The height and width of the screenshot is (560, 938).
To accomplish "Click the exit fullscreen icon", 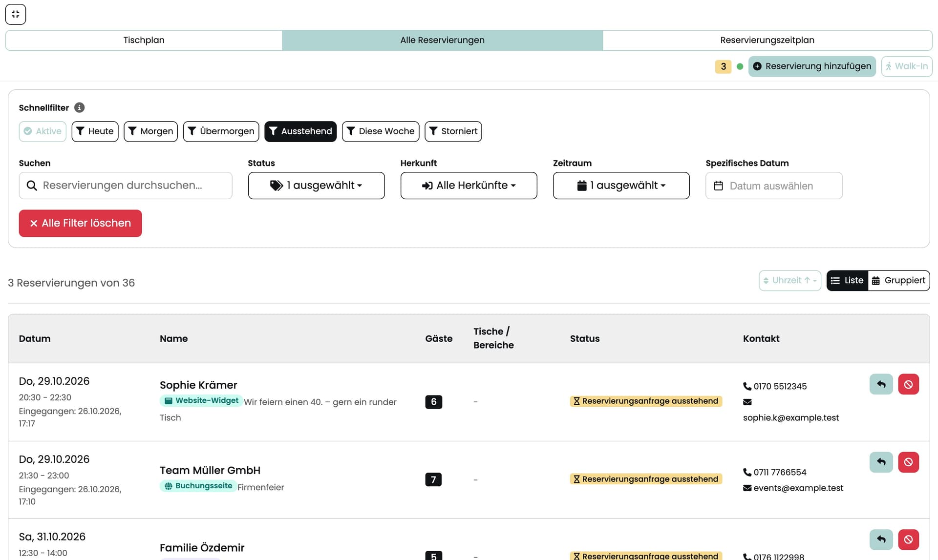I will (16, 14).
